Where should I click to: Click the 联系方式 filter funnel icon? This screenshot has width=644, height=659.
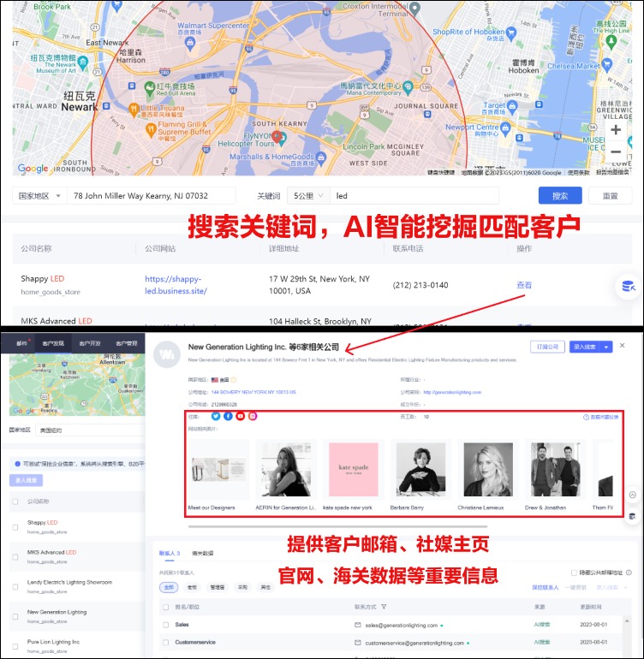point(384,607)
